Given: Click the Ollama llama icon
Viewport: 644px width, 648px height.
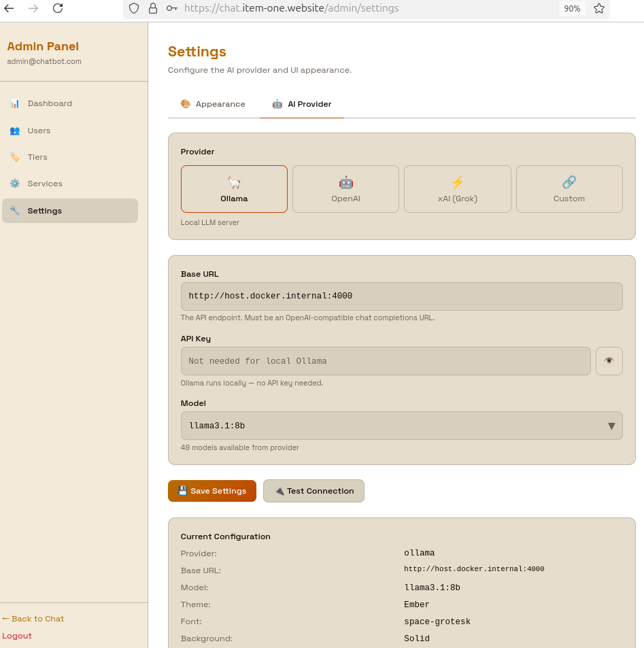Looking at the screenshot, I should click(234, 182).
